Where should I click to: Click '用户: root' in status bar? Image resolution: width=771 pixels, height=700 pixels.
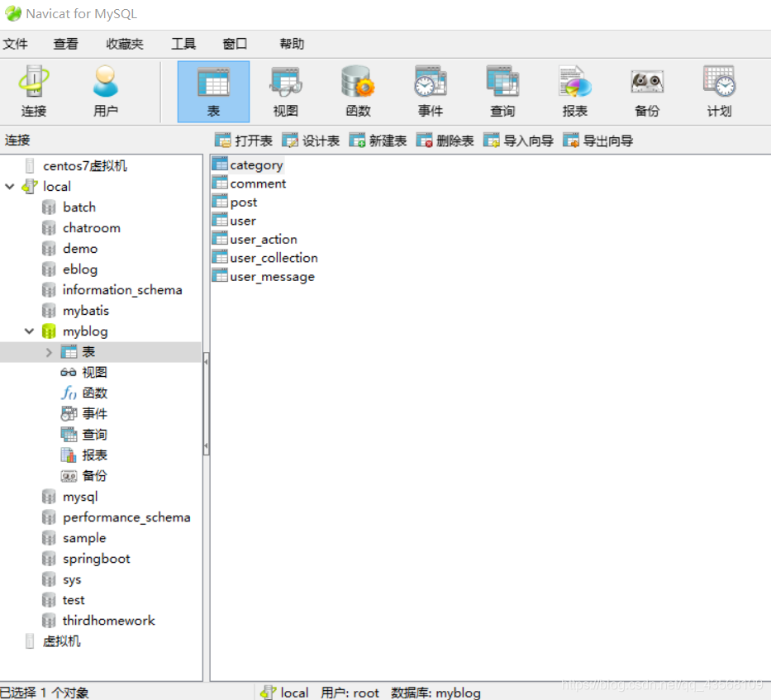[x=350, y=693]
